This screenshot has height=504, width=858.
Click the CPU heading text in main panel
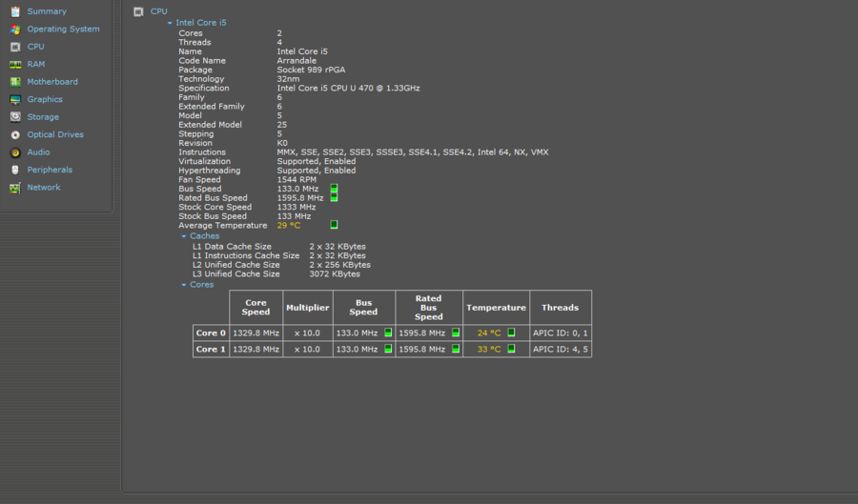158,11
